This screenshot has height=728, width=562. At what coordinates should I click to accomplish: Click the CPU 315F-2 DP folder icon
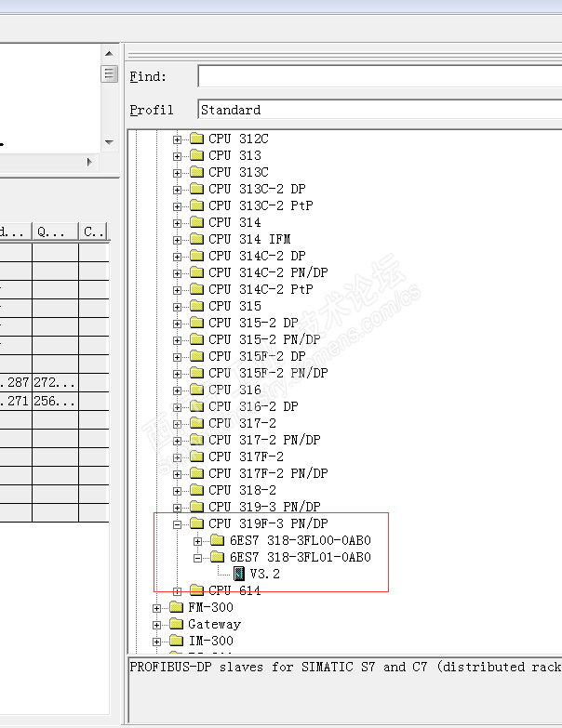click(197, 356)
